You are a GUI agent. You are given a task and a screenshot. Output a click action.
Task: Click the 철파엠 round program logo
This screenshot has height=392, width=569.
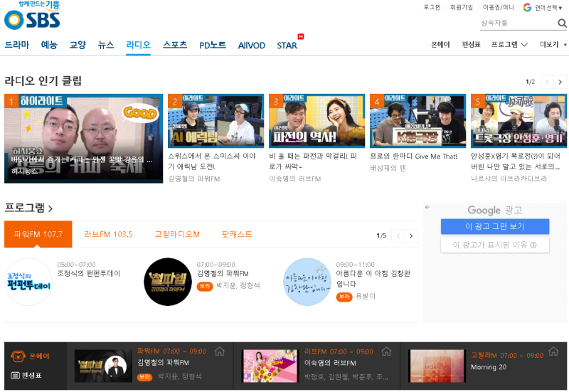[168, 282]
